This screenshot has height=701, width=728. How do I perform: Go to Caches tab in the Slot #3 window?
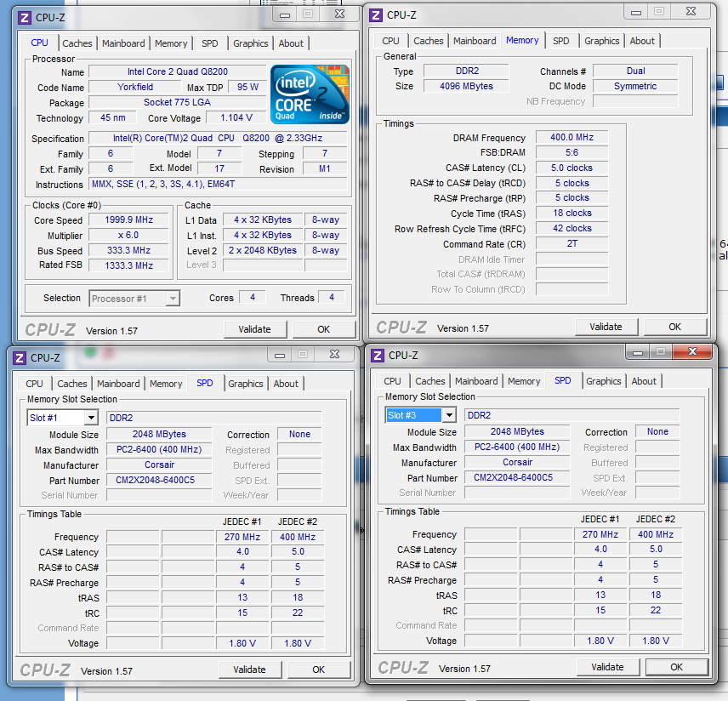point(430,381)
